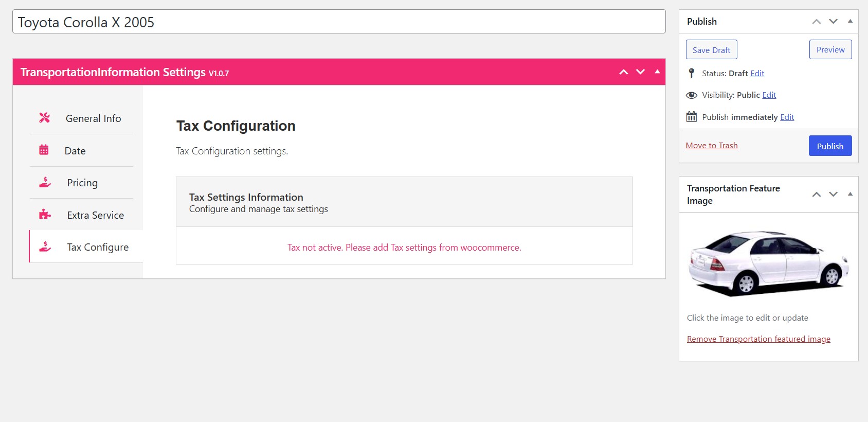Click the Pricing hand-dollar icon
Screen dimensions: 868x422
pyautogui.click(x=45, y=182)
